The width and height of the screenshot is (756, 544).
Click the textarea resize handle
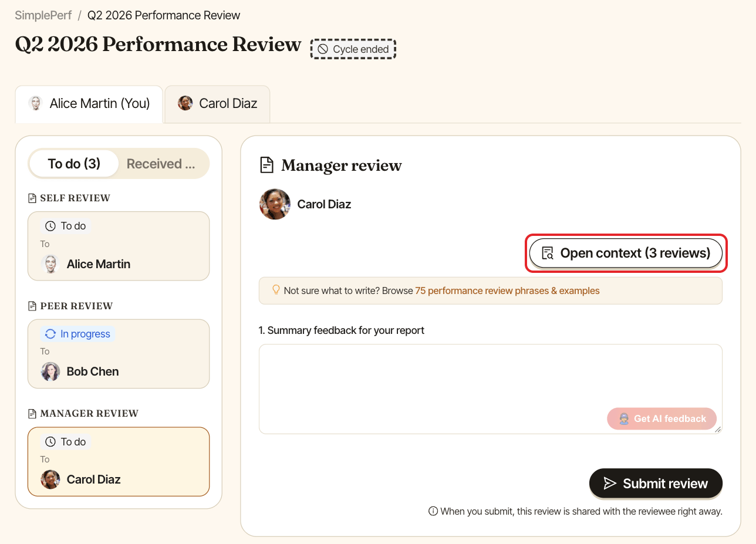coord(717,430)
